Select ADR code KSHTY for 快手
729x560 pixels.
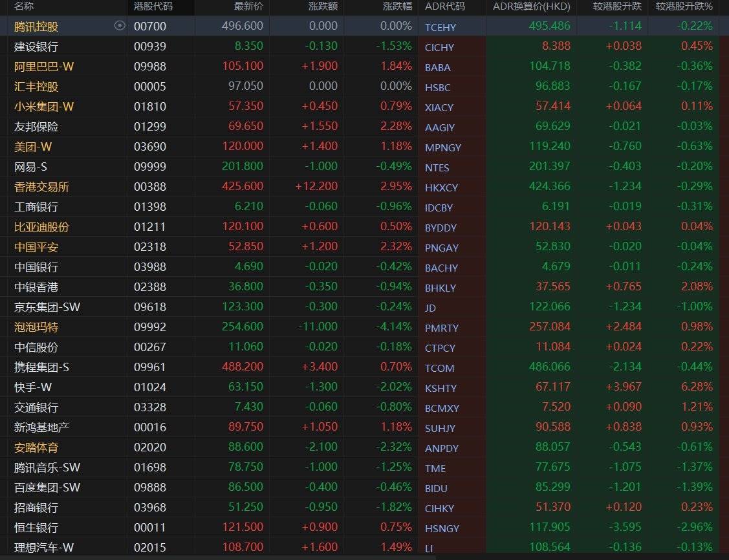point(441,388)
